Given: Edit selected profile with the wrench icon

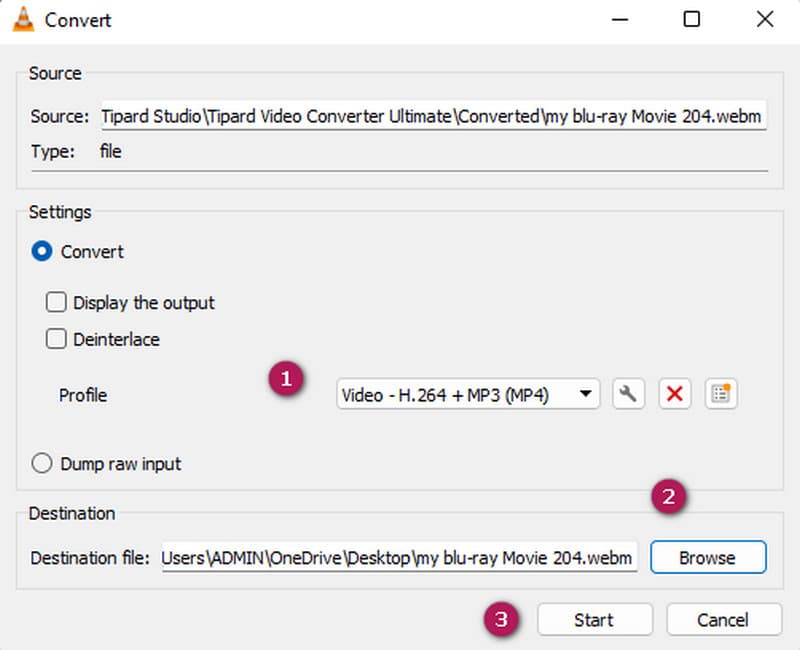Looking at the screenshot, I should [627, 394].
